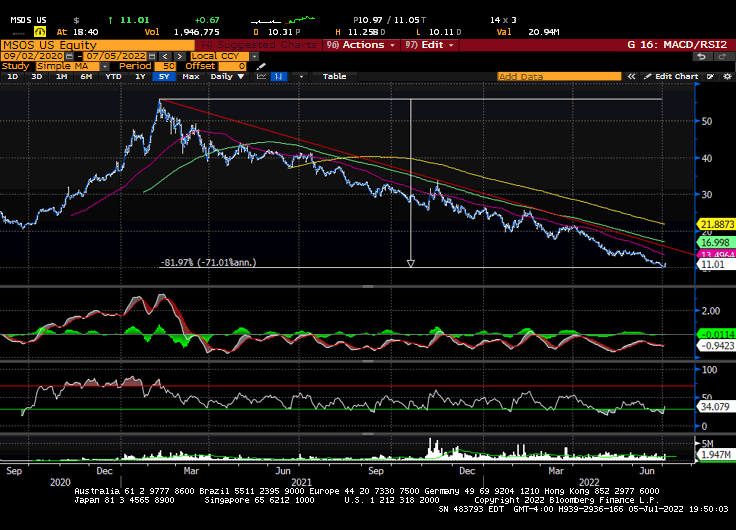
Task: Click the 34.079 RSI value label
Action: click(717, 407)
